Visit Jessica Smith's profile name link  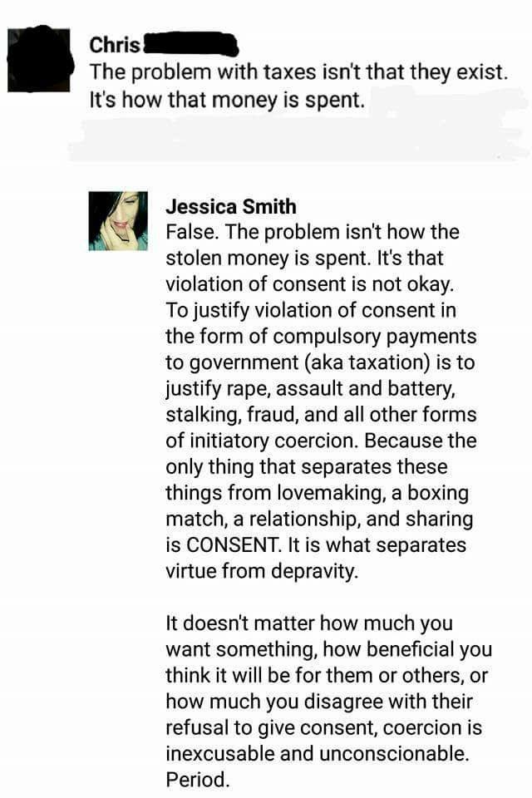[x=230, y=207]
